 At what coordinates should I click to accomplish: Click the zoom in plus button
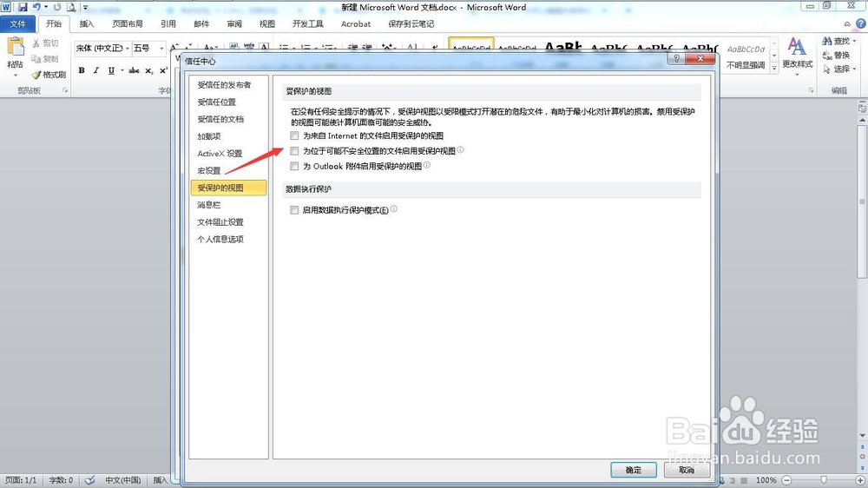pos(860,480)
